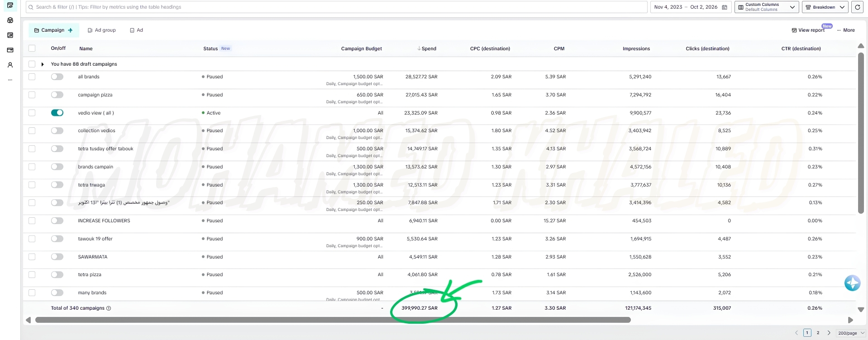
Task: Open the user account icon in the sidebar
Action: point(10,65)
